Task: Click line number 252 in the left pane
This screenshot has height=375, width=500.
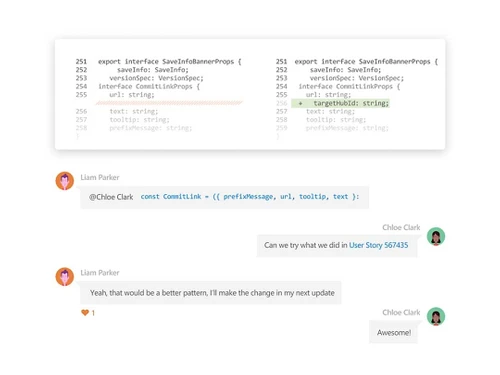Action: point(81,70)
